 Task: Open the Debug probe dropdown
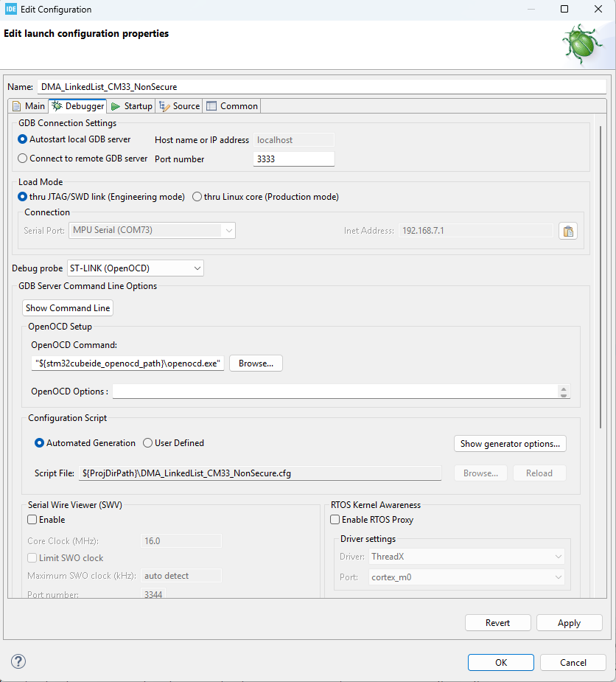(135, 268)
